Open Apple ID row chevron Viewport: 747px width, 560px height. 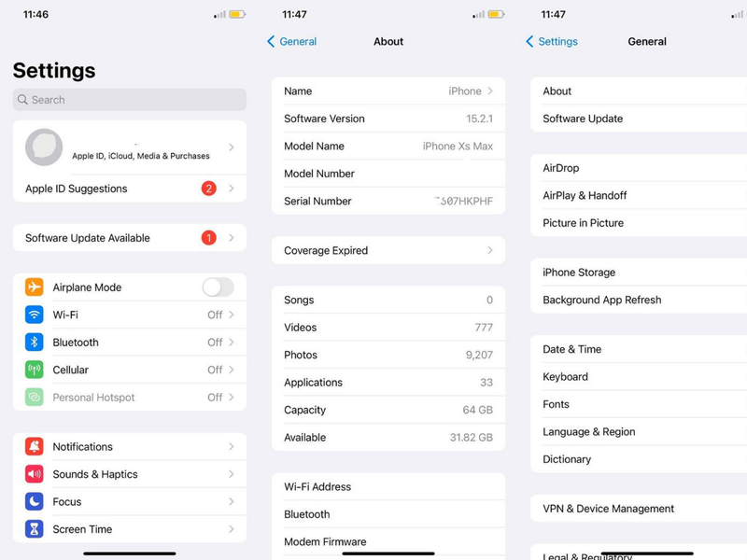tap(232, 147)
